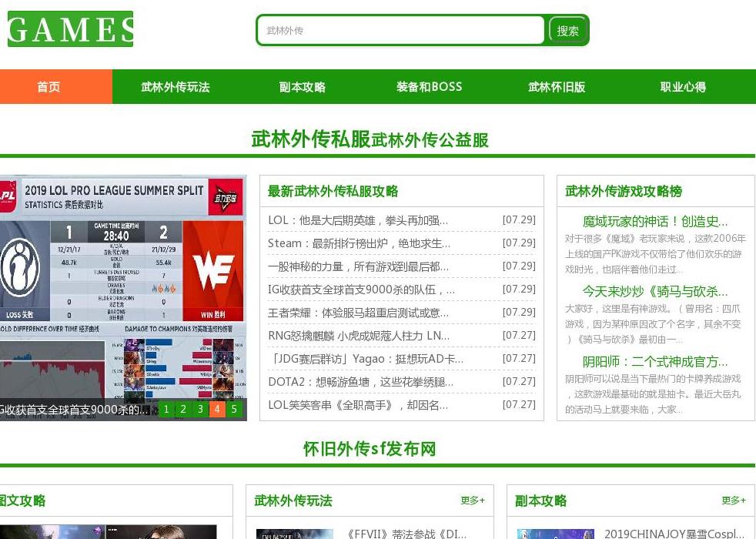Screen dimensions: 756x539
Task: Open list article IG收获首支全球首支9000杀的队伍
Action: coord(362,290)
